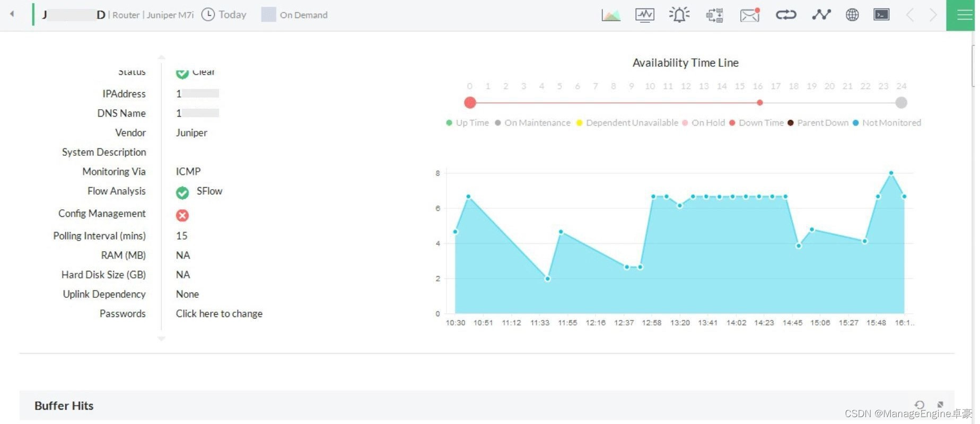Screen dimensions: 980x424
Task: Click the green Clear status icon
Action: click(x=182, y=73)
